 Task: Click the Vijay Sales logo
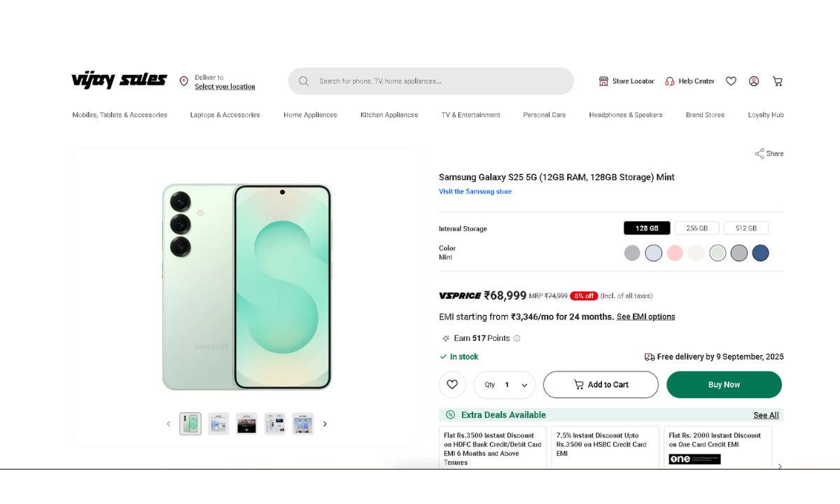tap(119, 80)
